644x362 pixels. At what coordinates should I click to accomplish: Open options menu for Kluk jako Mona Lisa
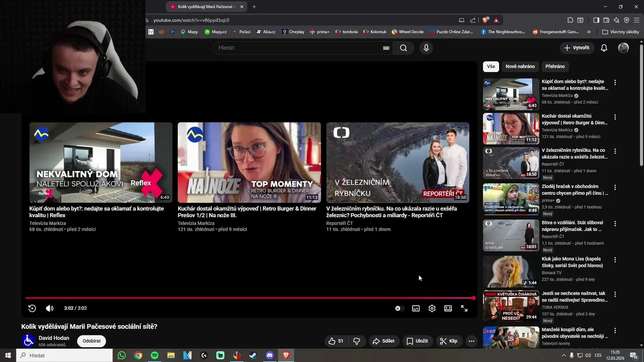[x=615, y=260]
